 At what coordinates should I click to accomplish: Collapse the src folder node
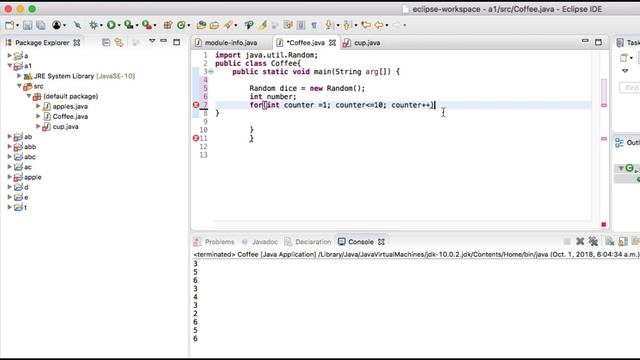click(19, 86)
